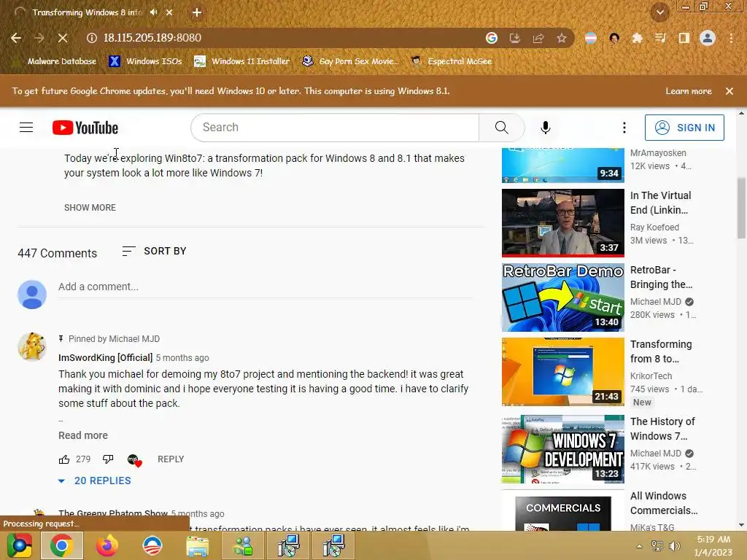Viewport: 747px width, 560px height.
Task: Open the Espectral McGee bookmark
Action: [x=452, y=61]
